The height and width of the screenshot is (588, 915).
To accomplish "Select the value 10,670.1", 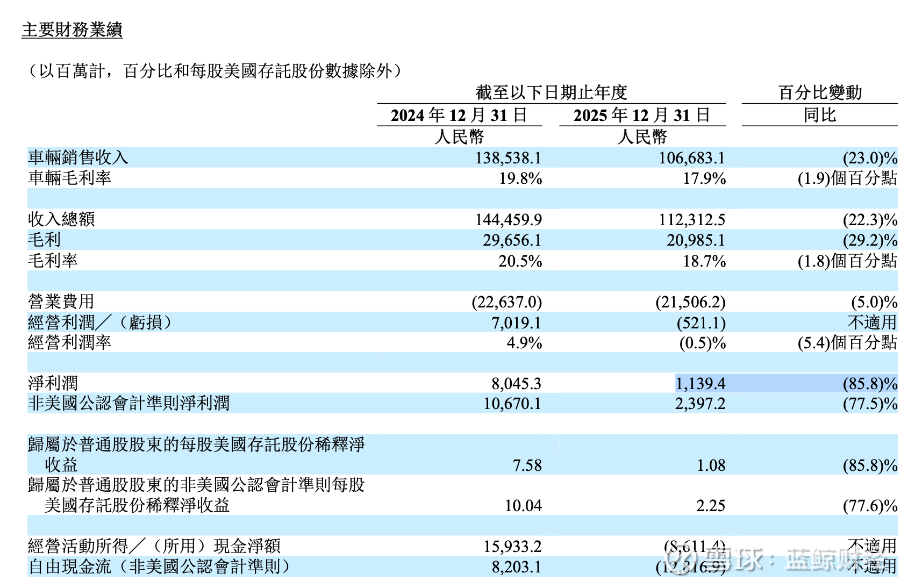I will [512, 404].
